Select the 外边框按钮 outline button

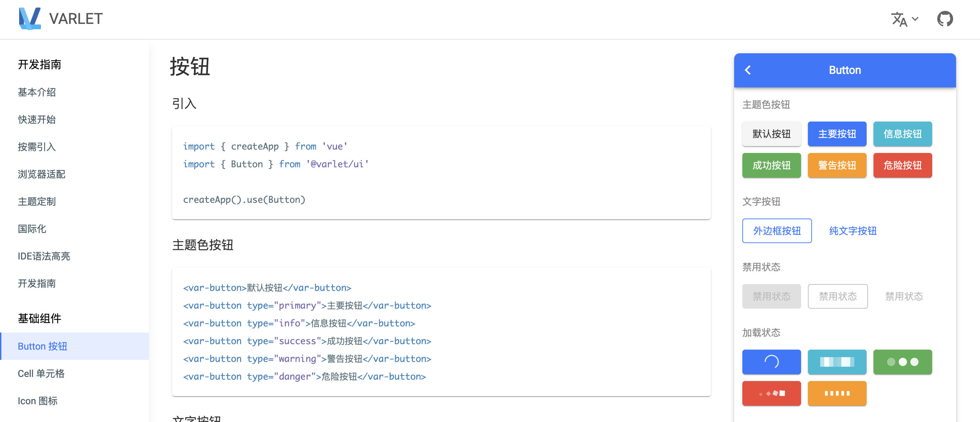pyautogui.click(x=777, y=230)
